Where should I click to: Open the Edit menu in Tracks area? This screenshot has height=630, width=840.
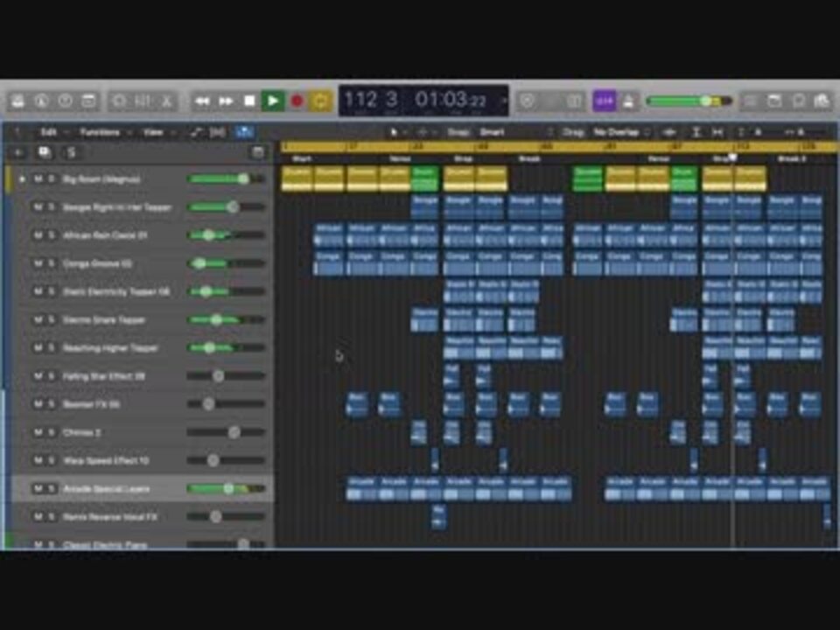pyautogui.click(x=49, y=132)
